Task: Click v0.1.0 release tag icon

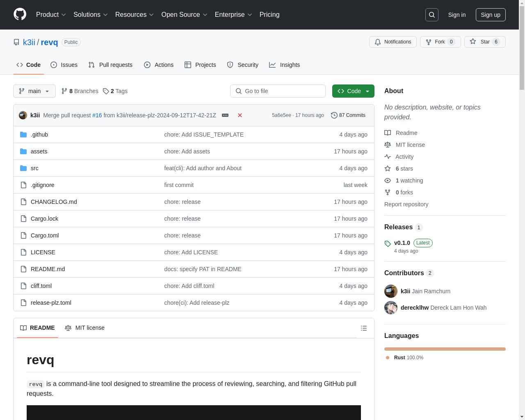Action: (388, 244)
